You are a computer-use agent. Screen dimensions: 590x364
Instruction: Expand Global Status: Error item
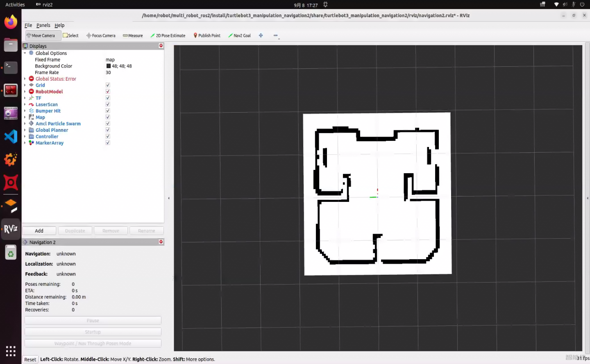coord(25,79)
